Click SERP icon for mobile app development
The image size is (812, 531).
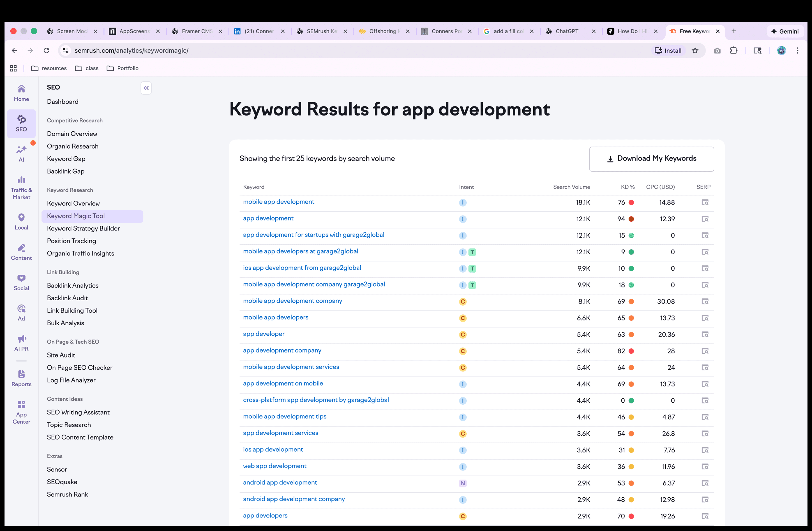tap(705, 202)
